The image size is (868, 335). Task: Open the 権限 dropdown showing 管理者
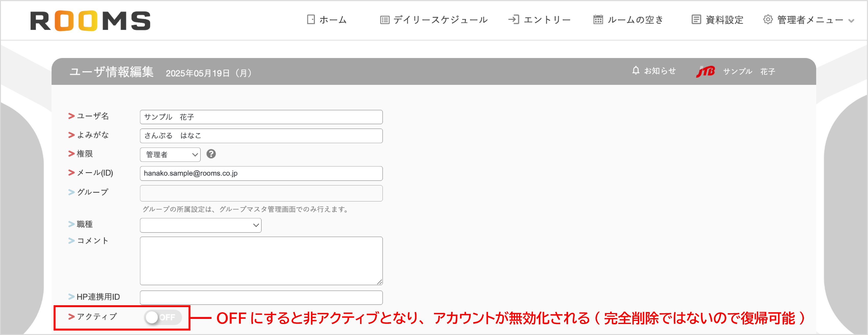(170, 155)
